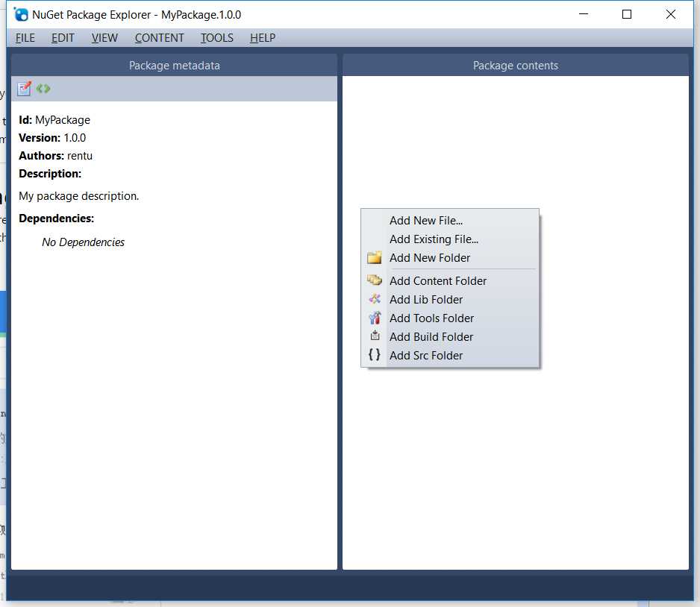Screen dimensions: 700x607
Task: Click the Lib Folder icon in context menu
Action: click(x=375, y=299)
